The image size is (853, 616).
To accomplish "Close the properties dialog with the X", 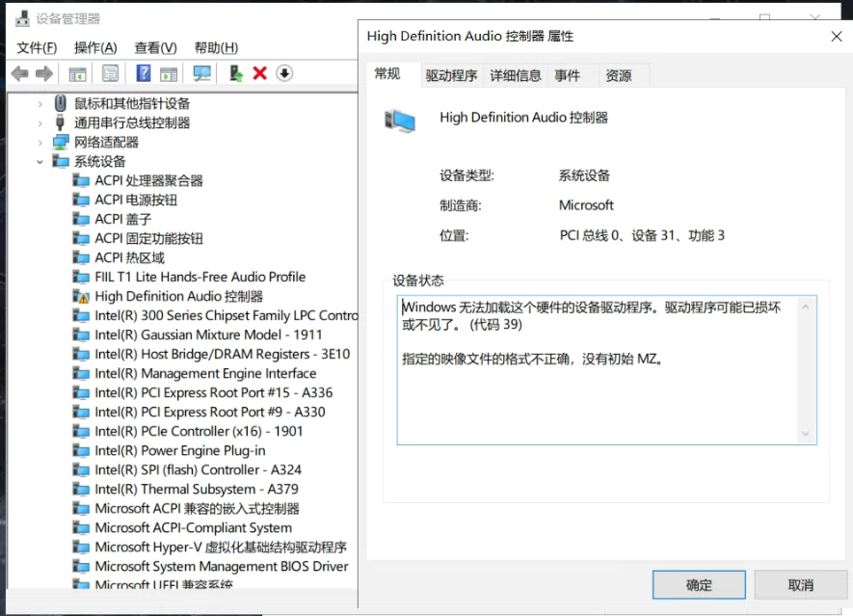I will (x=837, y=37).
